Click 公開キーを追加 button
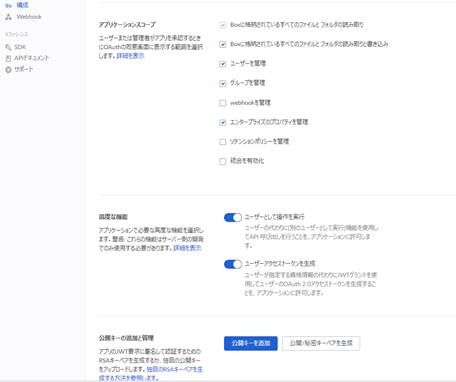 coord(251,343)
